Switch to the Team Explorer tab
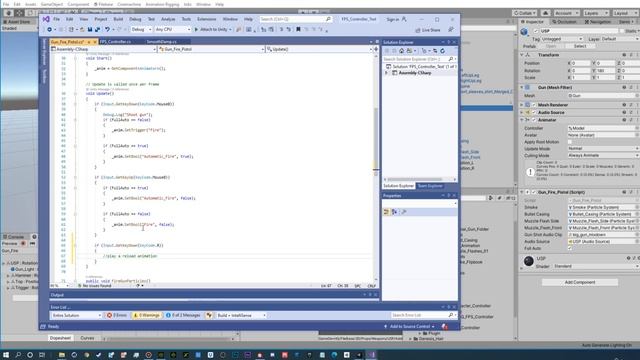Viewport: 640px width, 360px height. (x=430, y=186)
